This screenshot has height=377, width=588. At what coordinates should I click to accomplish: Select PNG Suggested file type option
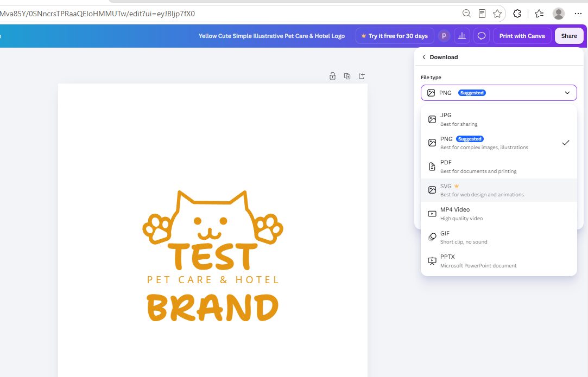pyautogui.click(x=499, y=143)
